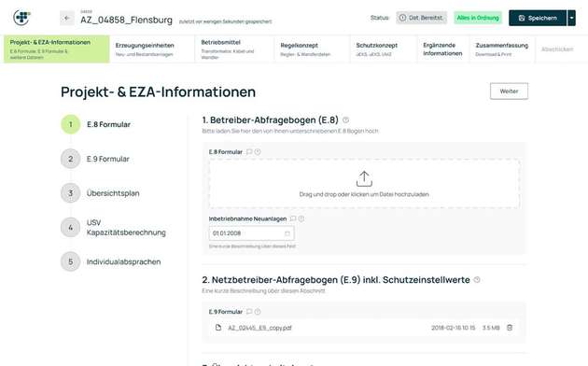Viewport: 588px width, 366px height.
Task: Open the AZ_02445_E9_copy.pdf file link
Action: [x=259, y=328]
